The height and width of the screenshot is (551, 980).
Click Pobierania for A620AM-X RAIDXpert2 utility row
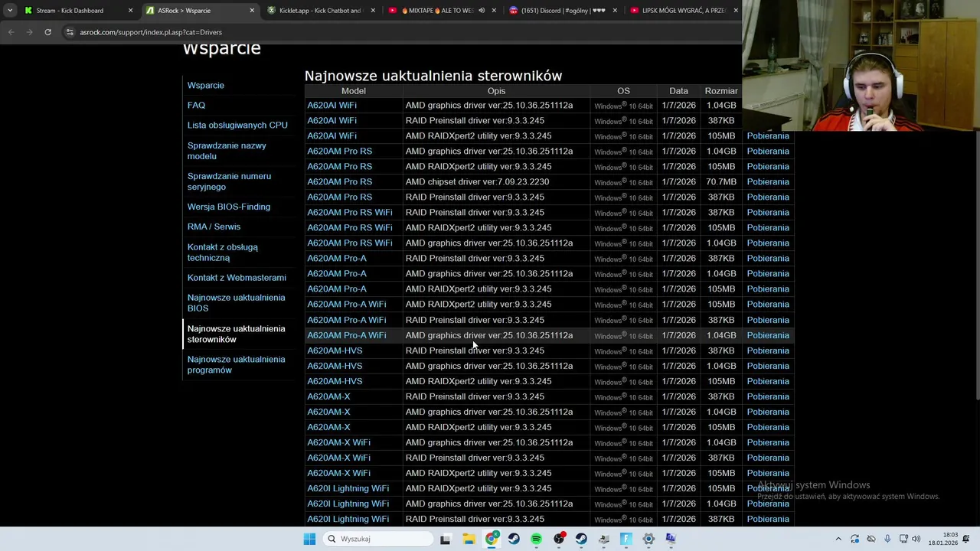(768, 427)
